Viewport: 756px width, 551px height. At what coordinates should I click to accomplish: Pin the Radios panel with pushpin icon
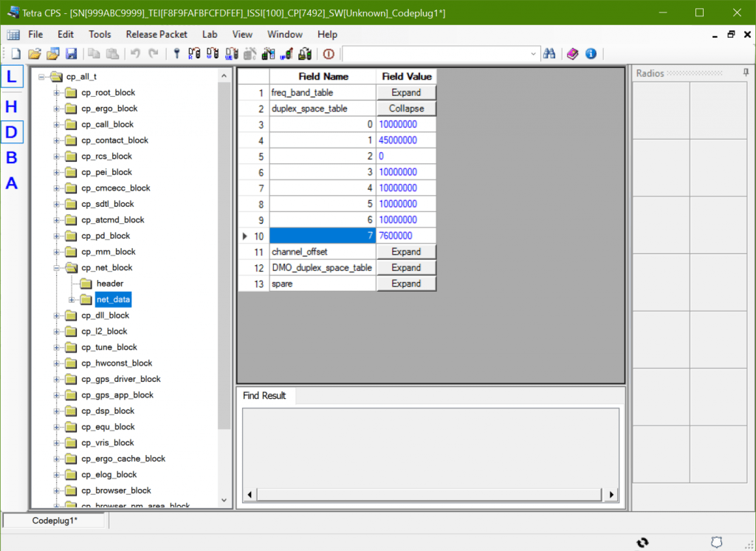[x=746, y=72]
